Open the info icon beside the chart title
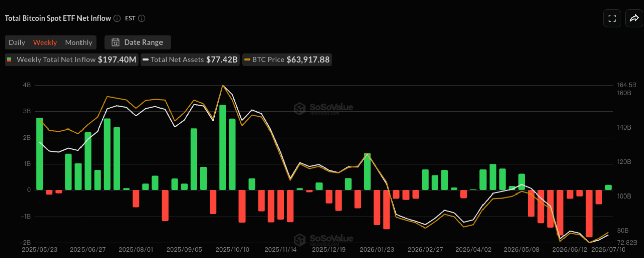Viewport: 644px width, 258px height. point(117,18)
